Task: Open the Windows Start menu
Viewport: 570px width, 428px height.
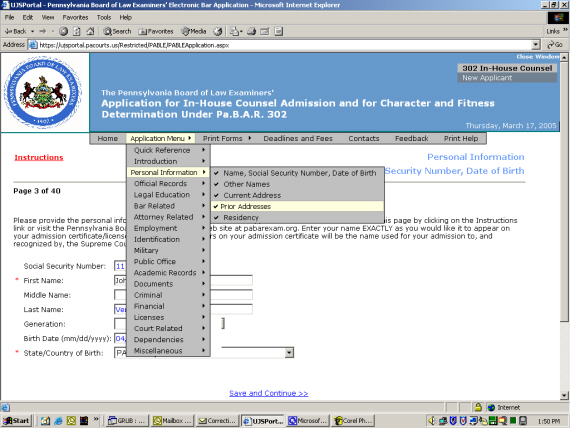Action: pos(16,421)
